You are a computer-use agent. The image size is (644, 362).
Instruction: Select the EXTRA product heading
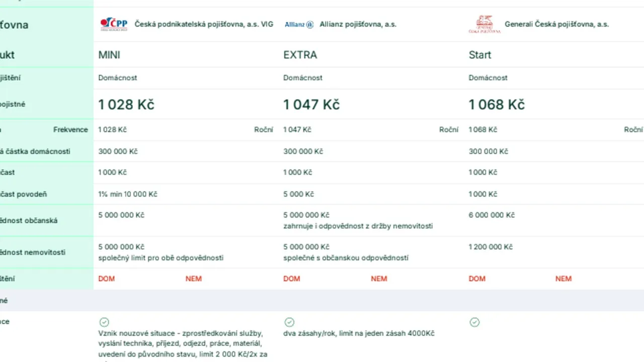(x=300, y=55)
